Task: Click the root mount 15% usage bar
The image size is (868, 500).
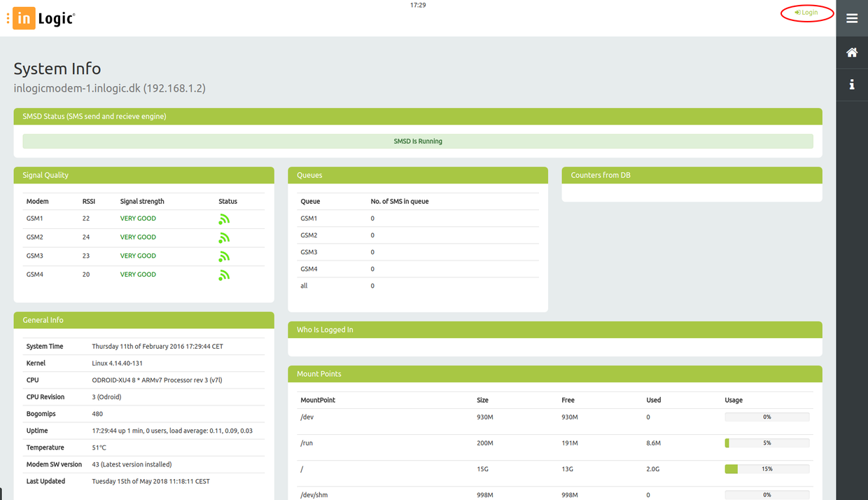Action: click(x=766, y=469)
